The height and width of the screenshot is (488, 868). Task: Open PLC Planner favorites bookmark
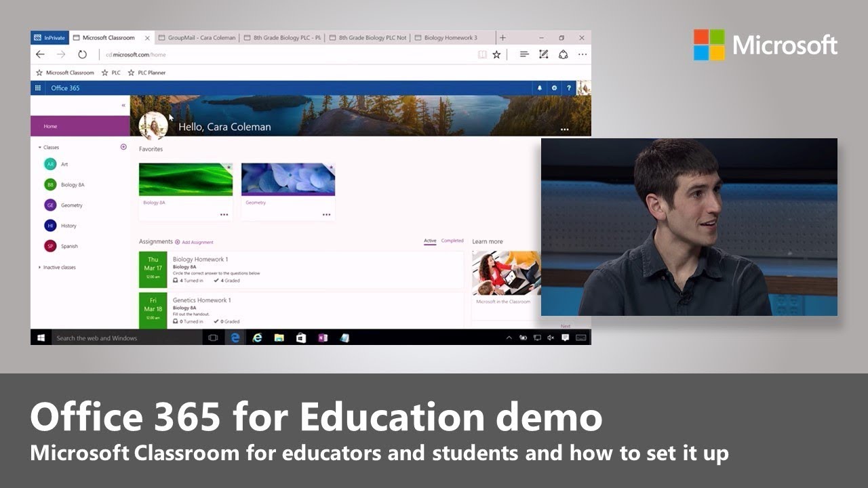click(146, 73)
